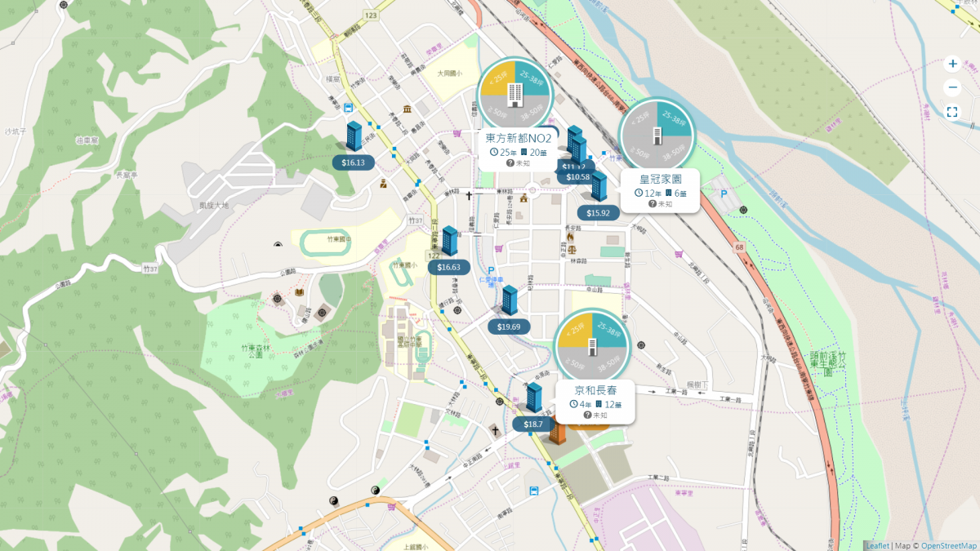980x551 pixels.
Task: Click the clock icon beside 4年
Action: pos(574,404)
